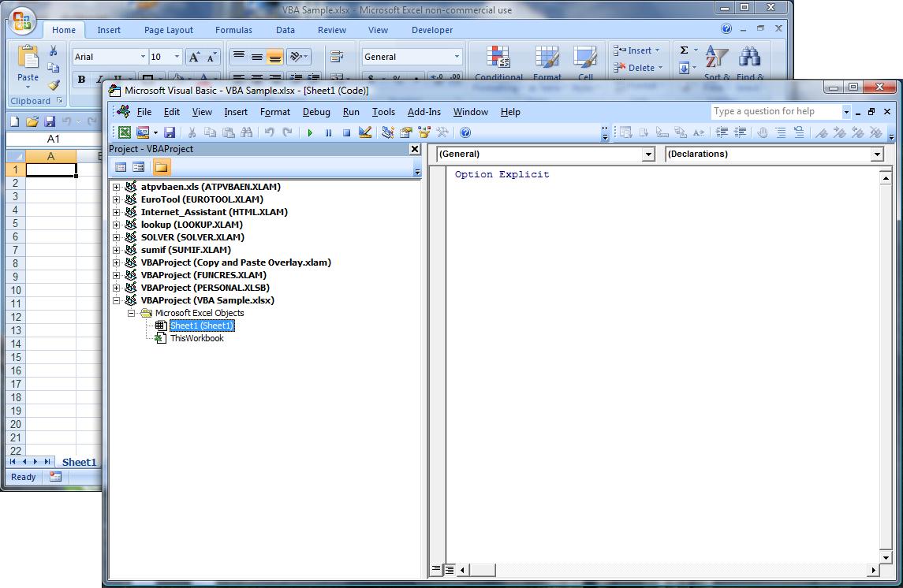
Task: Run the macro with green play icon
Action: [310, 133]
